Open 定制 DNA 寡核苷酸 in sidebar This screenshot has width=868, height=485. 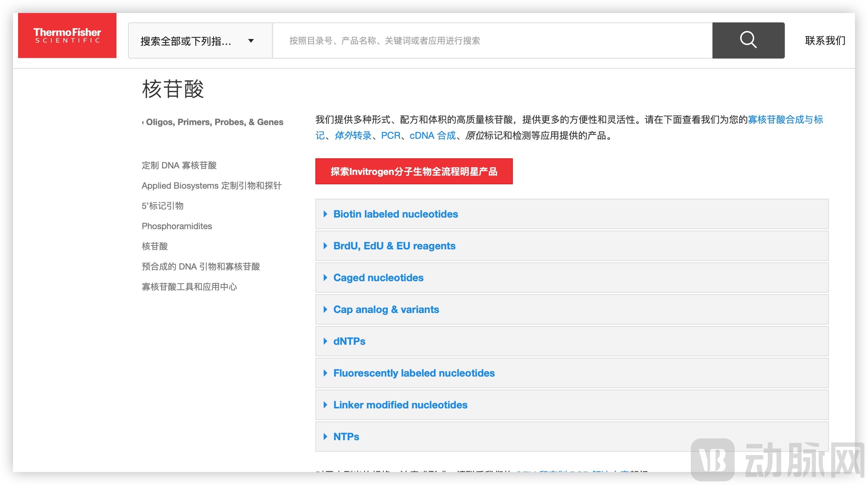pos(179,166)
